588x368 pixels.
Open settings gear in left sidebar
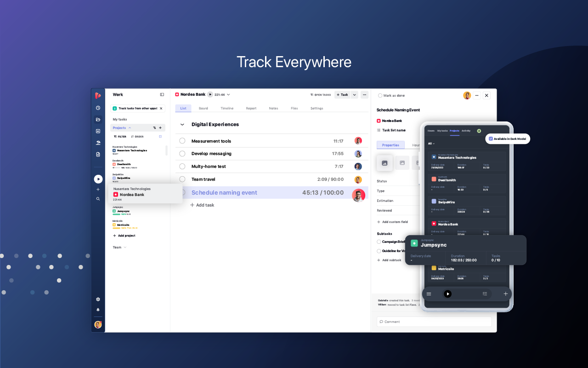(98, 299)
